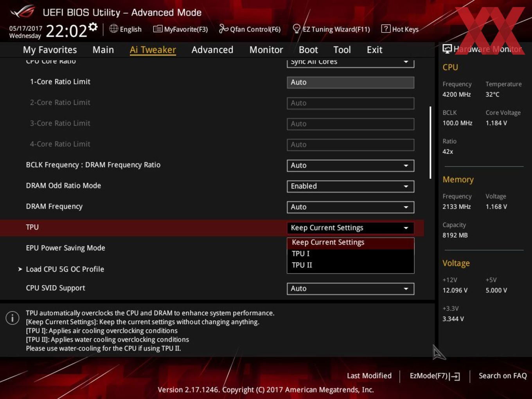The width and height of the screenshot is (532, 399).
Task: Click the 4-Core Ratio Limit field
Action: pos(350,145)
